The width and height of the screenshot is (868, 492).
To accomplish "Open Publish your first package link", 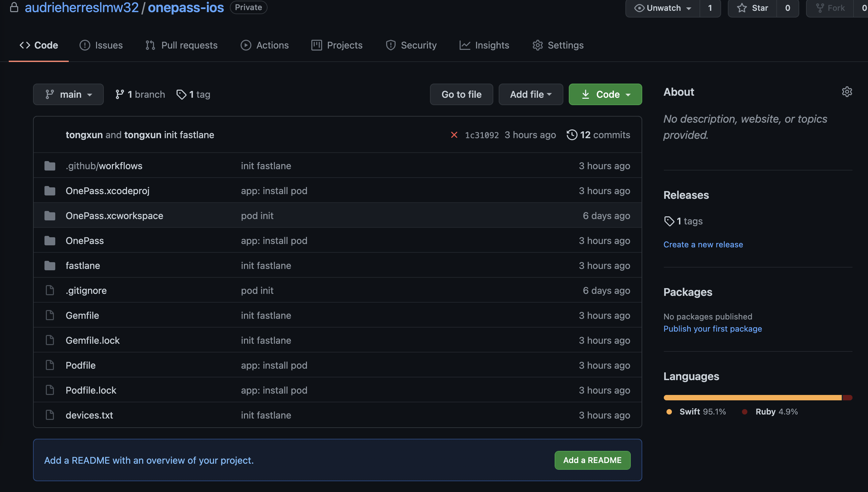I will point(713,329).
